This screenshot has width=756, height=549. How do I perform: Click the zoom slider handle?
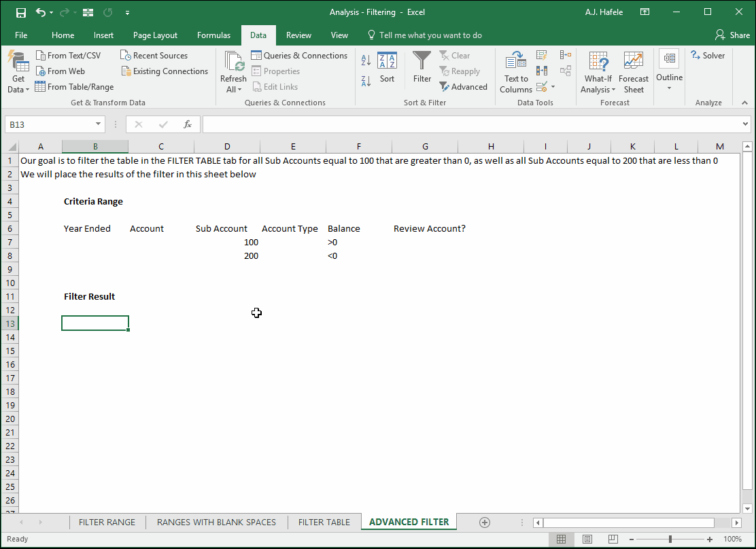pyautogui.click(x=670, y=539)
